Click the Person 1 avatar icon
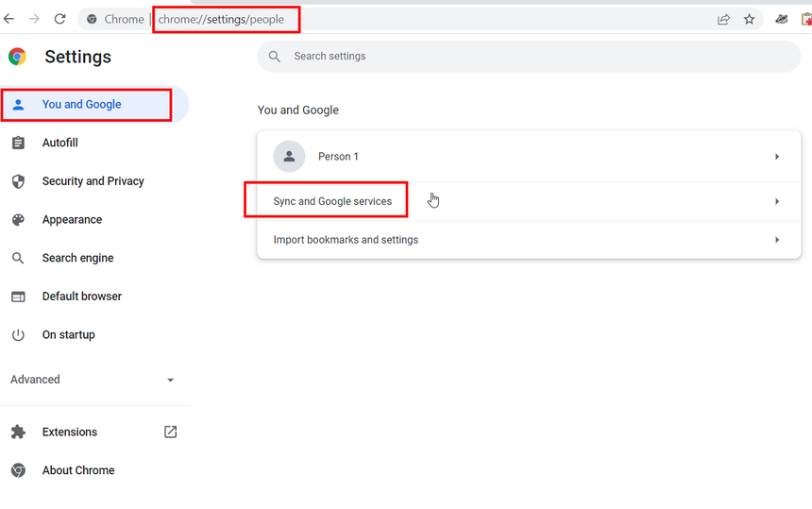 coord(289,157)
